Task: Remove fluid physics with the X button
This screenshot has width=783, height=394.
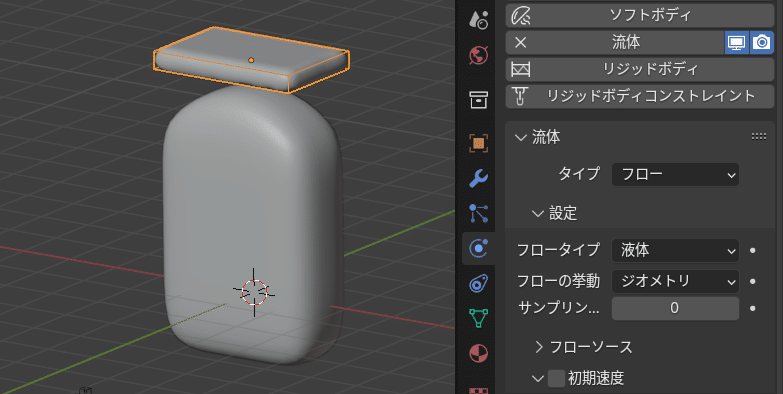Action: click(520, 42)
